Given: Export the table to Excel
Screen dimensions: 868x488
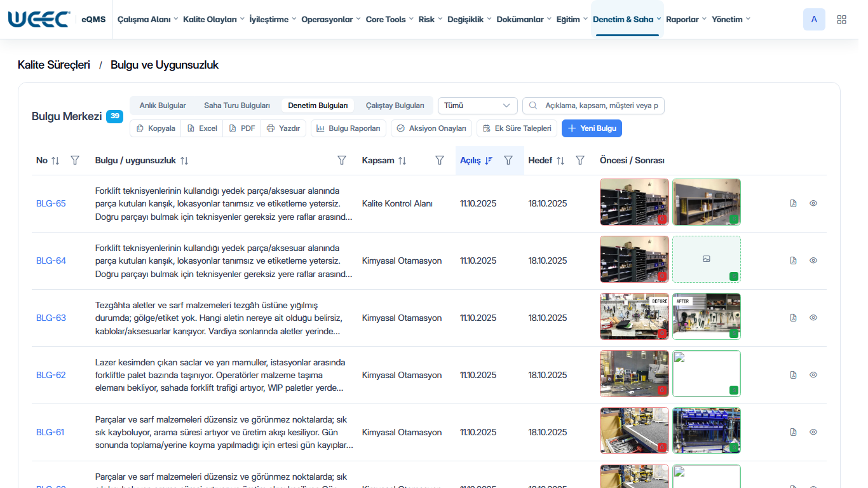Looking at the screenshot, I should click(202, 128).
